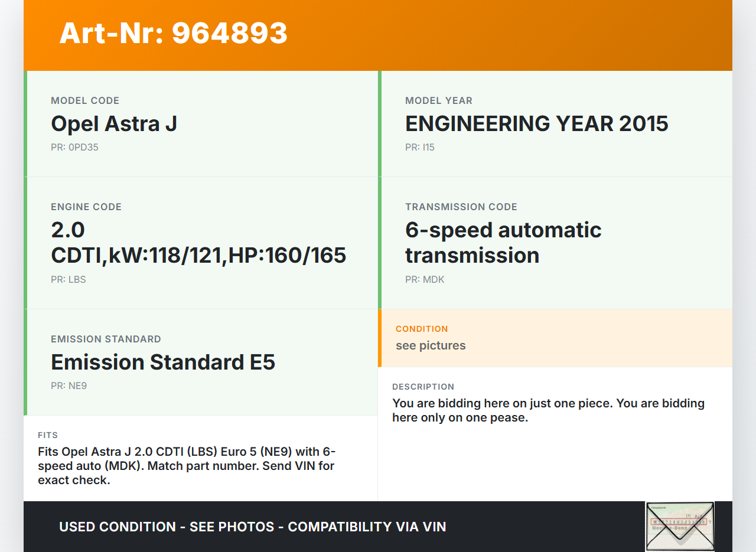
Task: Click the 'see pictures' condition text
Action: 431,346
